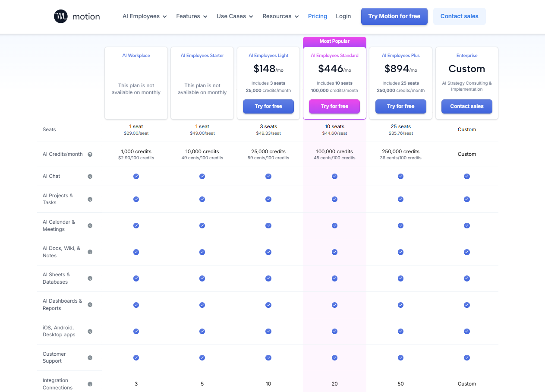Click the info icon beside Customer Support
This screenshot has width=545, height=392.
tap(90, 357)
